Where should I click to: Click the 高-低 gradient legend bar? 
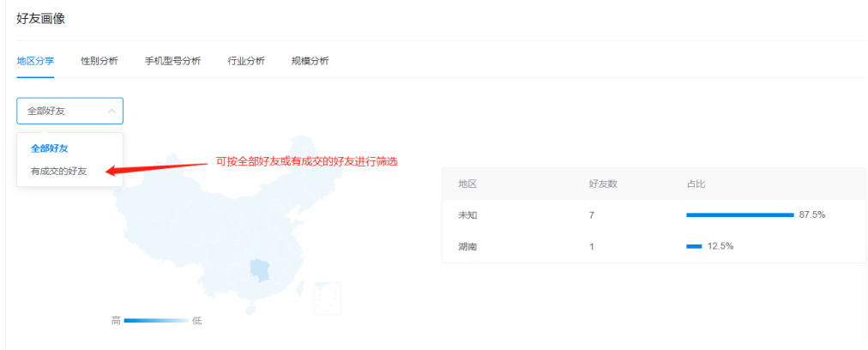156,321
